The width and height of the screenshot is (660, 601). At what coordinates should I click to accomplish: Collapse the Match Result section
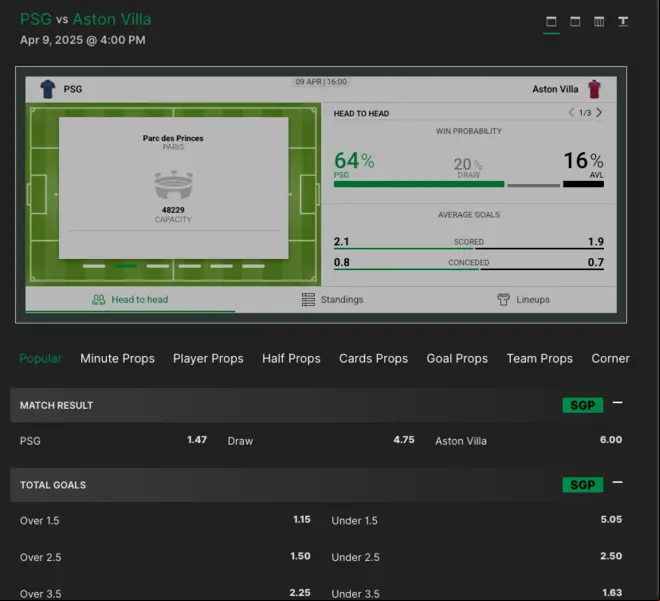click(617, 403)
